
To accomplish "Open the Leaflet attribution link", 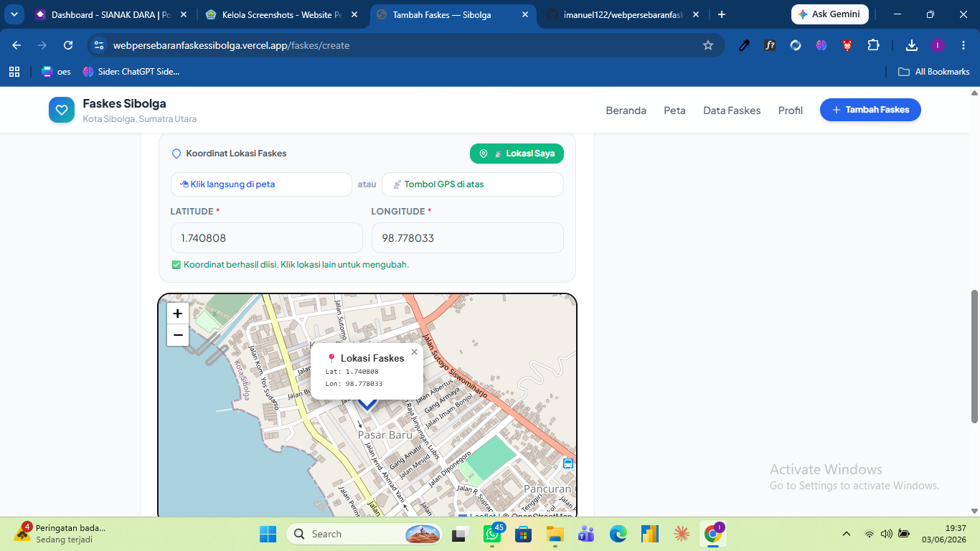I will [x=484, y=516].
